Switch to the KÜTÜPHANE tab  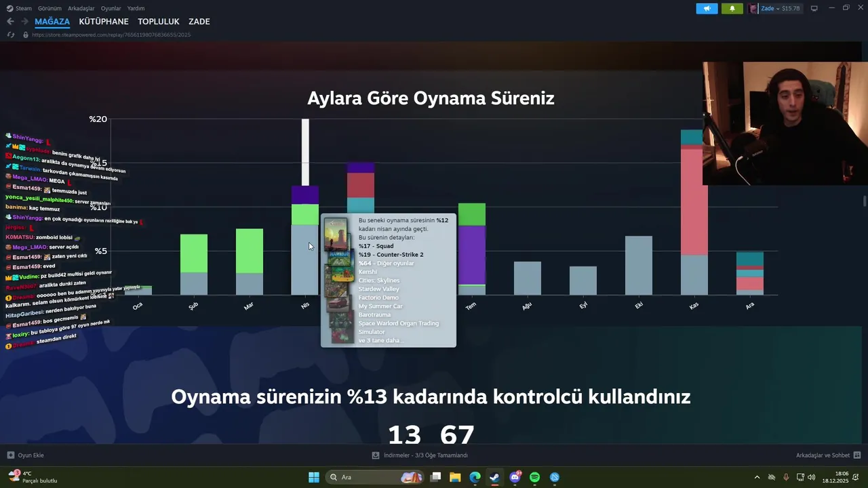(x=104, y=22)
